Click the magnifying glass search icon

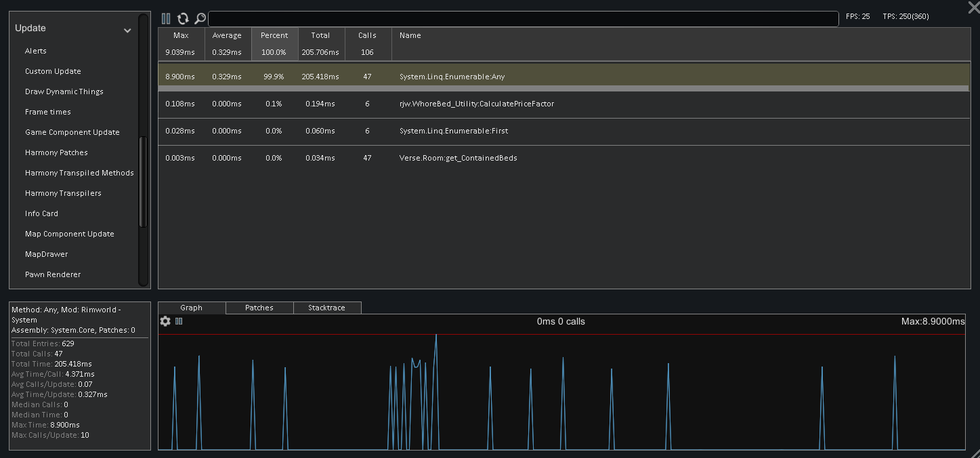[x=200, y=18]
